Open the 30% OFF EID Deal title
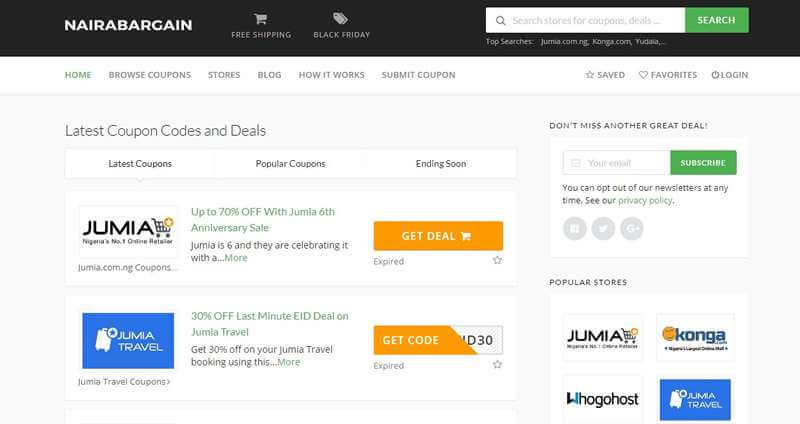This screenshot has width=800, height=424. click(x=270, y=323)
